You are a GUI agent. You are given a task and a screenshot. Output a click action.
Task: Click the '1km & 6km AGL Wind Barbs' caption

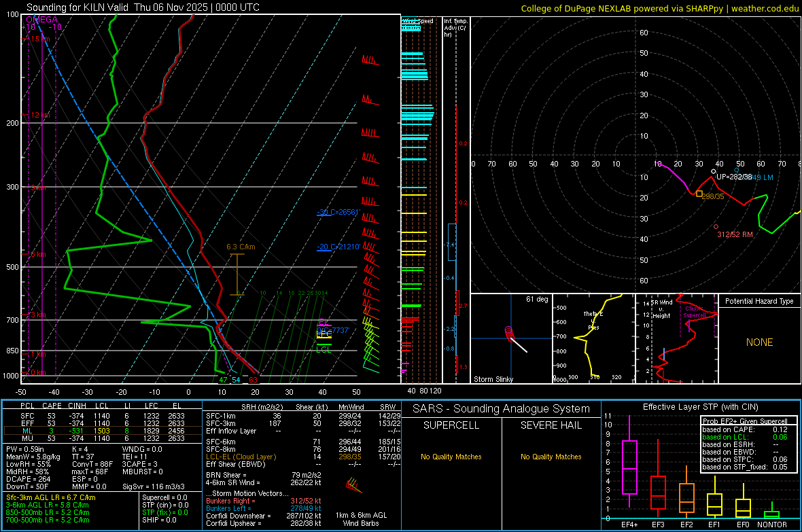coord(361,519)
